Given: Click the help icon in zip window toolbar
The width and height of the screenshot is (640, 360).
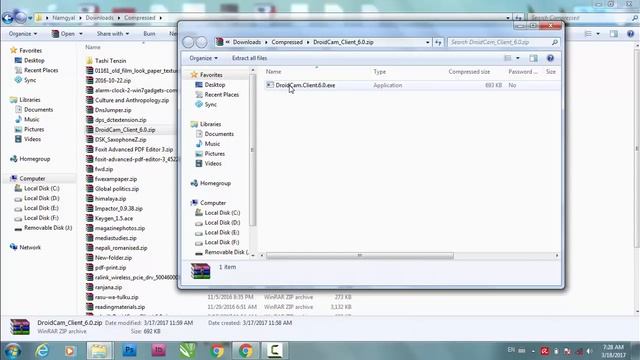Looking at the screenshot, I should pos(550,58).
